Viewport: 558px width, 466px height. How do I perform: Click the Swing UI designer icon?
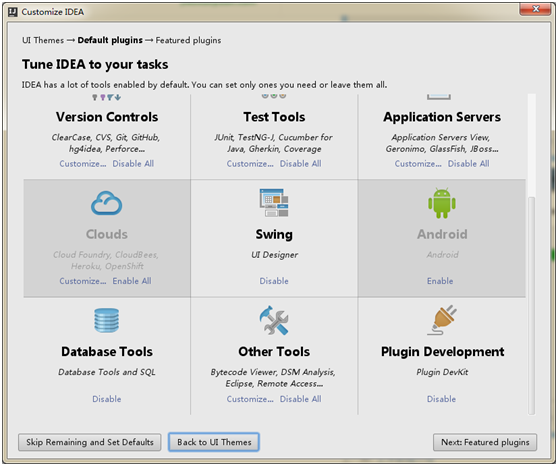tap(274, 203)
